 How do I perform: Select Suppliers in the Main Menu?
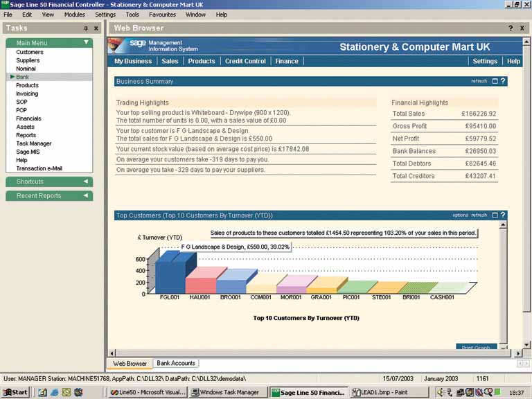pos(28,60)
